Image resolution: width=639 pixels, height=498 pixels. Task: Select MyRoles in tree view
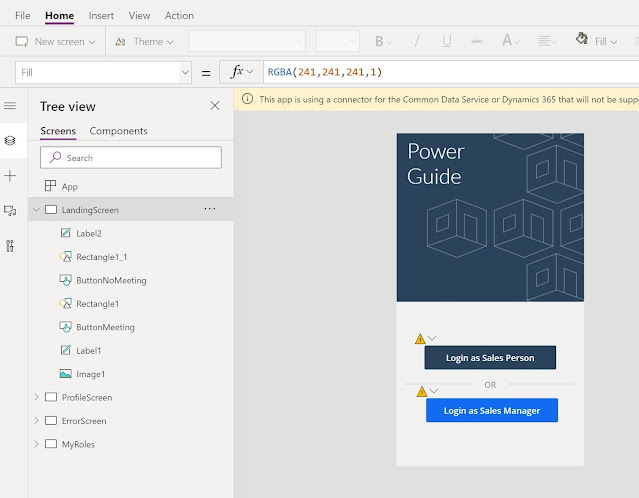(131, 444)
